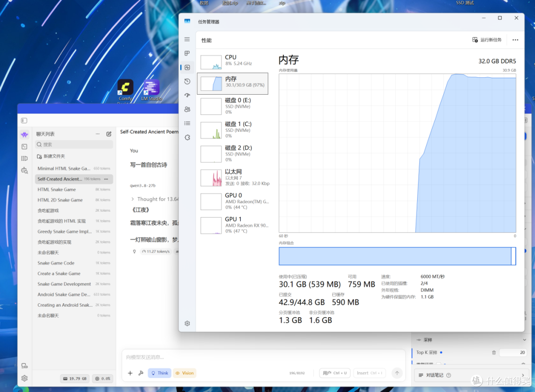Open Task Manager hamburger navigation menu
The image size is (535, 392).
(187, 39)
